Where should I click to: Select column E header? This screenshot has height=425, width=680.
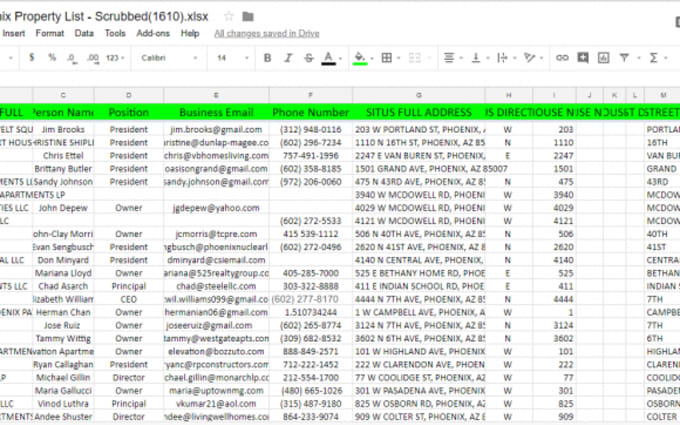(x=216, y=95)
